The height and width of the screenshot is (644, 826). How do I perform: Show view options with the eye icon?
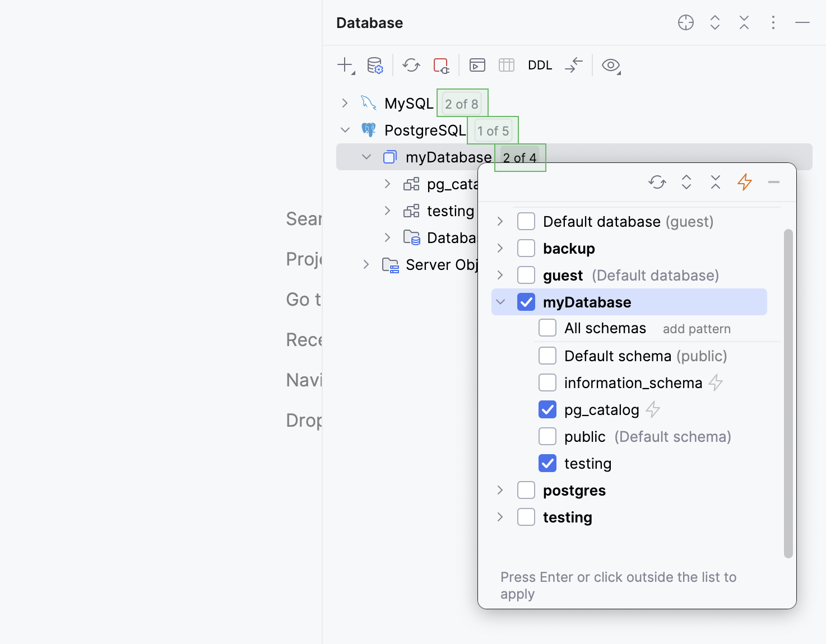[611, 66]
